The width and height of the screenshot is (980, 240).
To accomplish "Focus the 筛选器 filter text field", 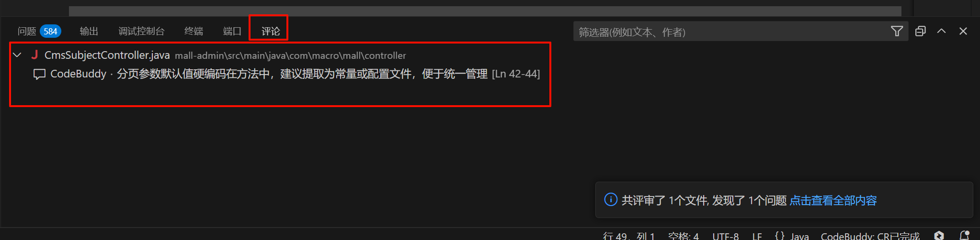I will pos(730,32).
